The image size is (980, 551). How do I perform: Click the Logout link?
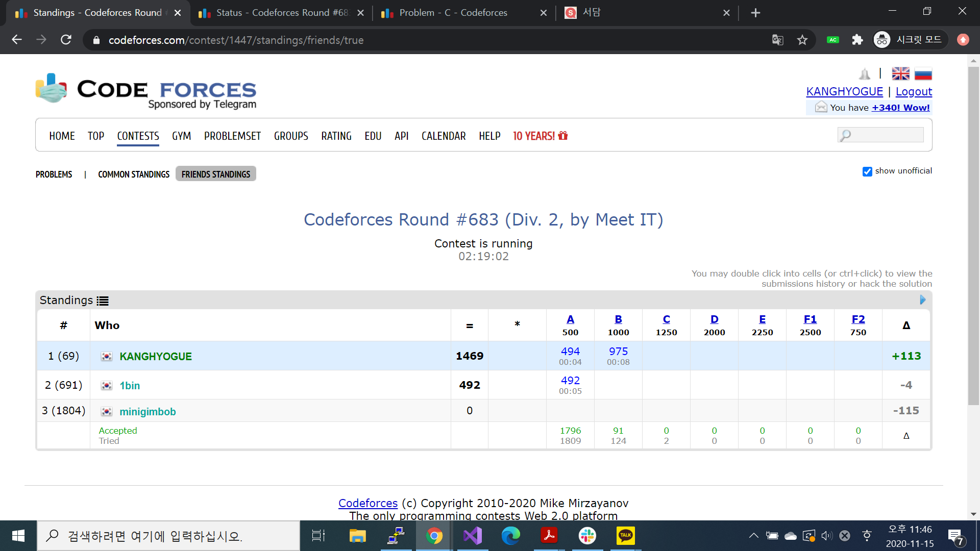pos(914,92)
